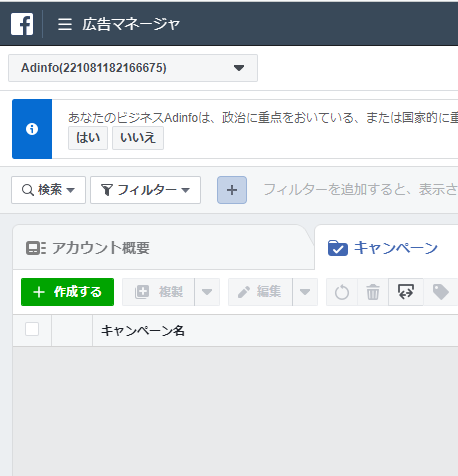Viewport: 458px width, 476px height.
Task: Open the hamburger menu next to 広告マネージャ
Action: pyautogui.click(x=65, y=24)
